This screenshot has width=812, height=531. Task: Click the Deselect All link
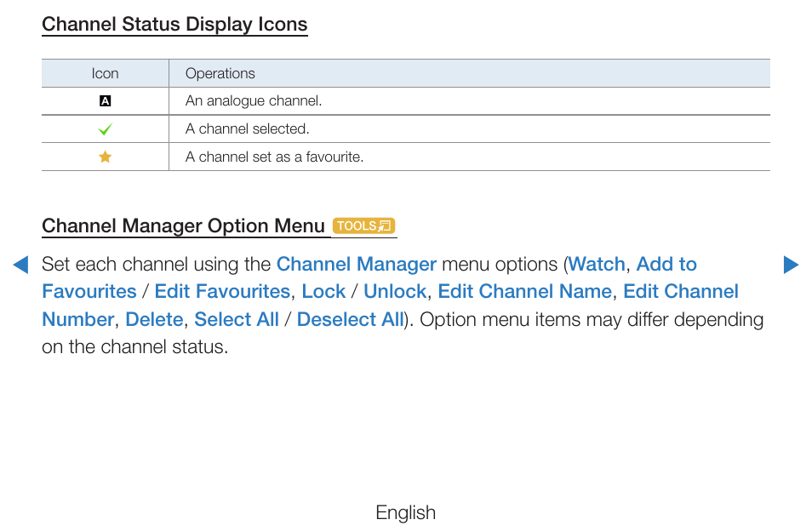click(x=350, y=319)
